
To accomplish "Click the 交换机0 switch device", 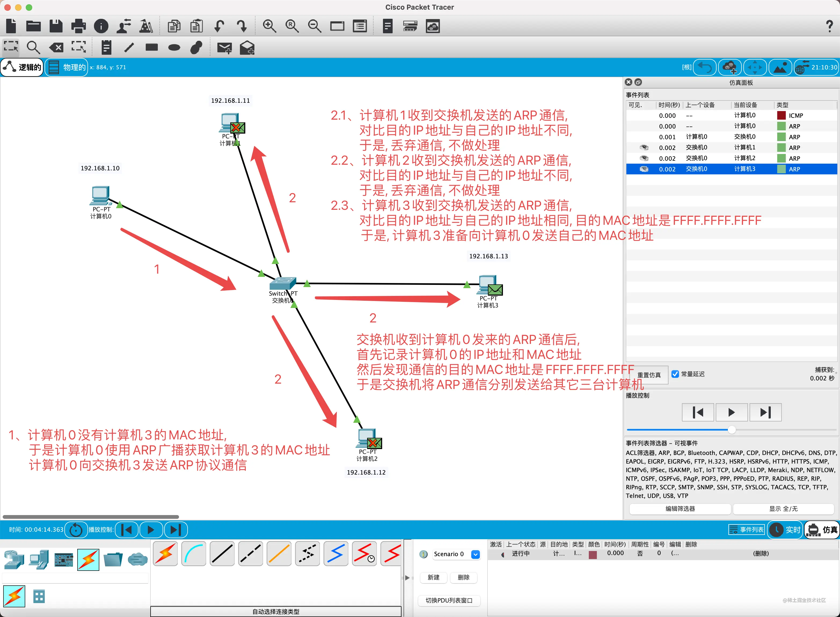I will 283,284.
